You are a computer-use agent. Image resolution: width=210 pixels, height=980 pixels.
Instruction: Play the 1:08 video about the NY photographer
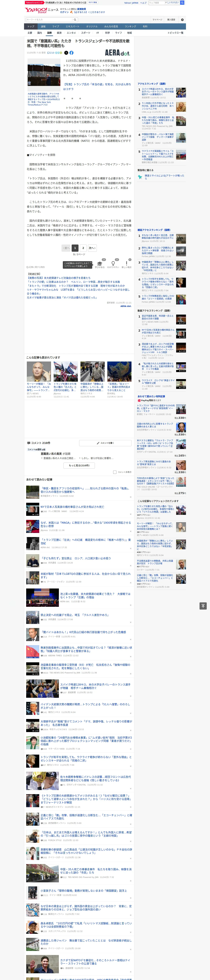181,334
